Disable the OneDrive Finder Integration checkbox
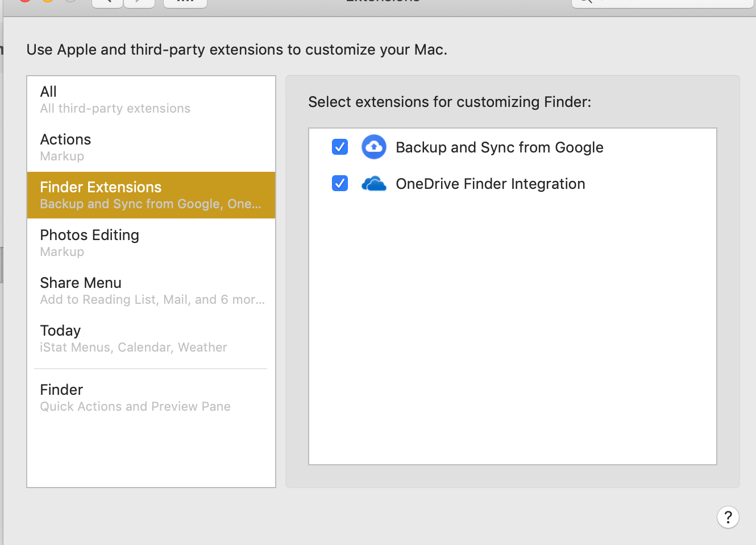The image size is (756, 545). 340,183
